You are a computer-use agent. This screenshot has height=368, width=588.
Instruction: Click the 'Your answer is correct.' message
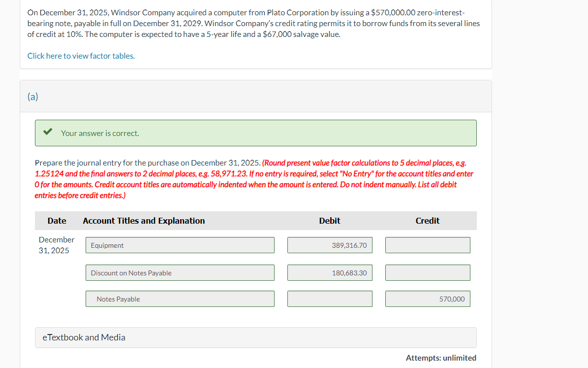[100, 134]
